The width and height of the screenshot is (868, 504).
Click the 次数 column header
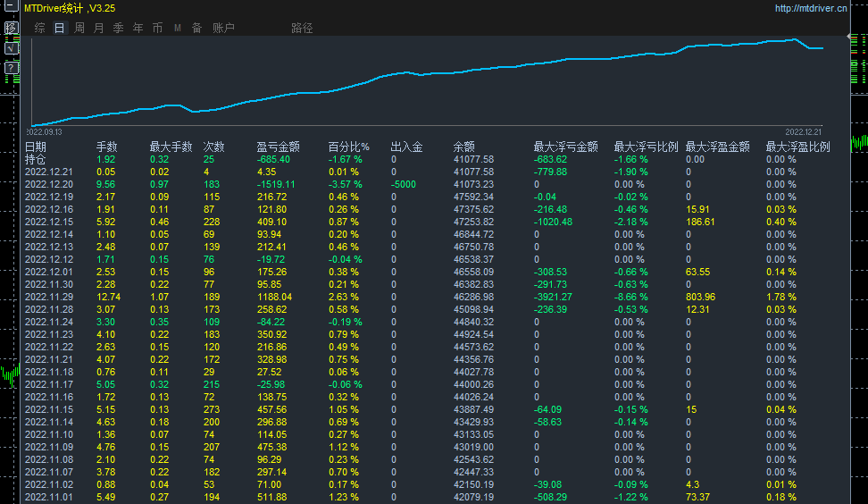(213, 147)
